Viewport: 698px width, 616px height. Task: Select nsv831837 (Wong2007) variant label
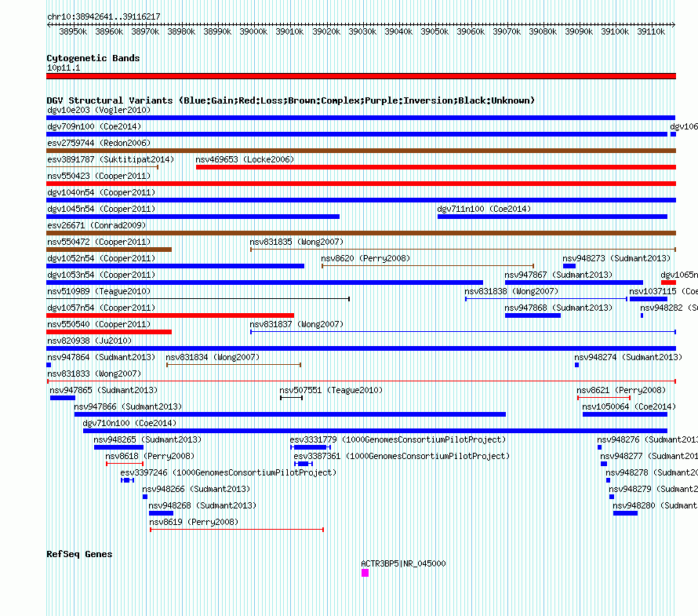click(x=296, y=324)
